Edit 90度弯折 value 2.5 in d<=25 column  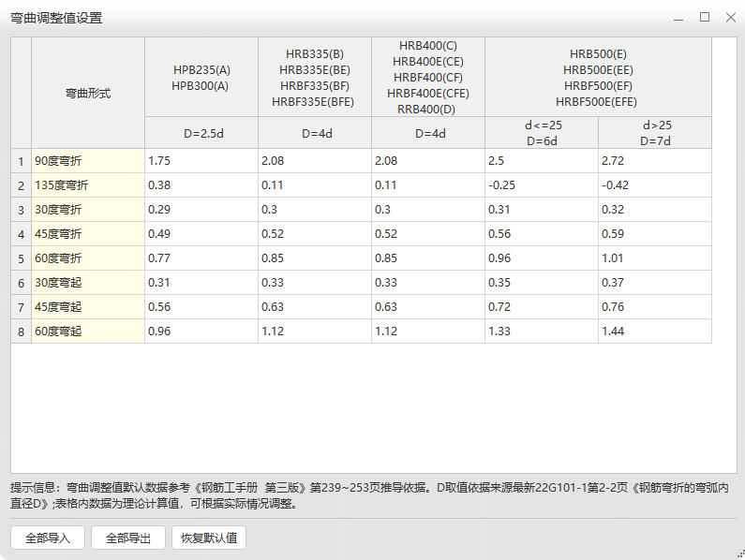pyautogui.click(x=542, y=160)
